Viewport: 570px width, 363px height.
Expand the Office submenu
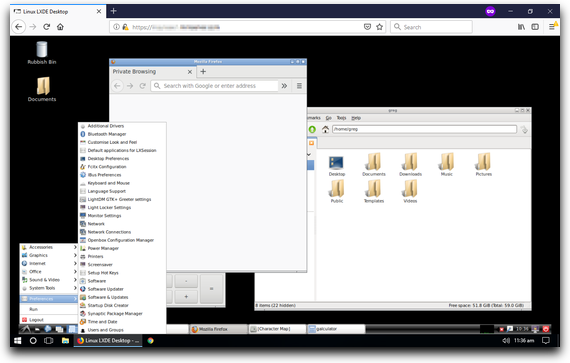(x=49, y=271)
